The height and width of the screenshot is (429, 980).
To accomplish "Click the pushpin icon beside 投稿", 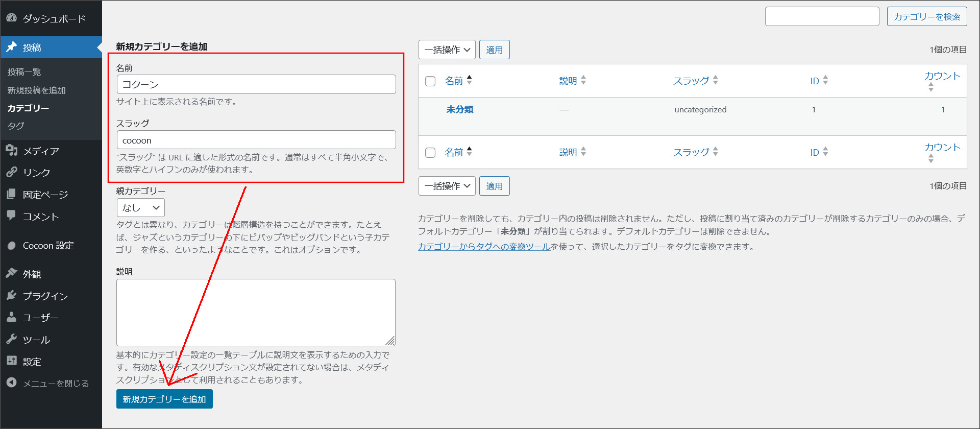I will coord(11,47).
